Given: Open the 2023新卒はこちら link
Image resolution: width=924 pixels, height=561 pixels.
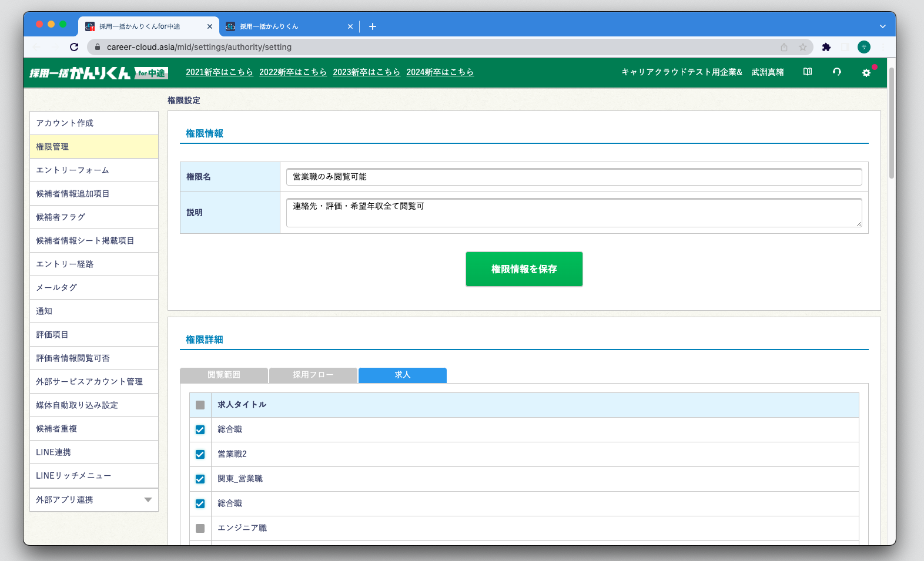Looking at the screenshot, I should pyautogui.click(x=366, y=72).
